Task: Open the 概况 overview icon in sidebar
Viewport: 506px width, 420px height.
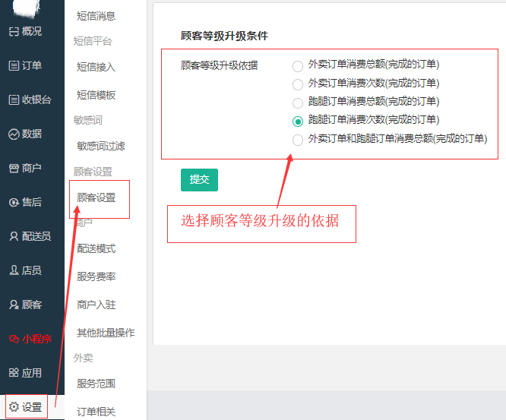Action: (x=14, y=32)
